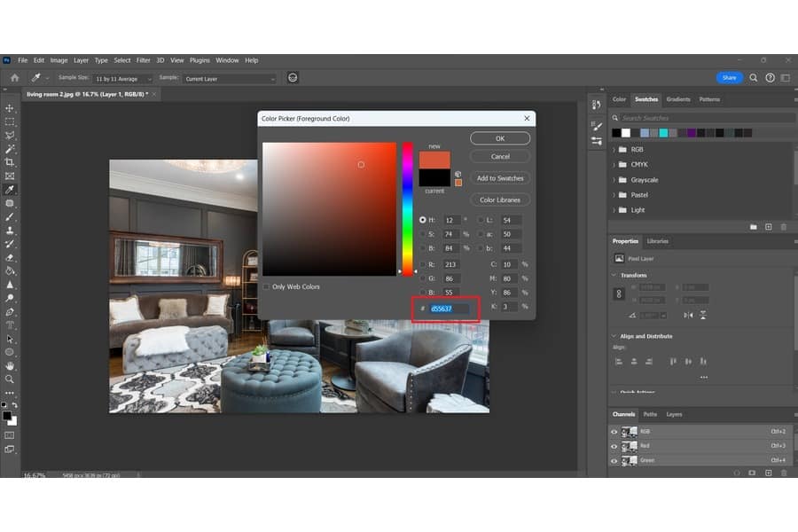Screen dimensions: 798x532
Task: Select the Brush tool
Action: point(10,217)
